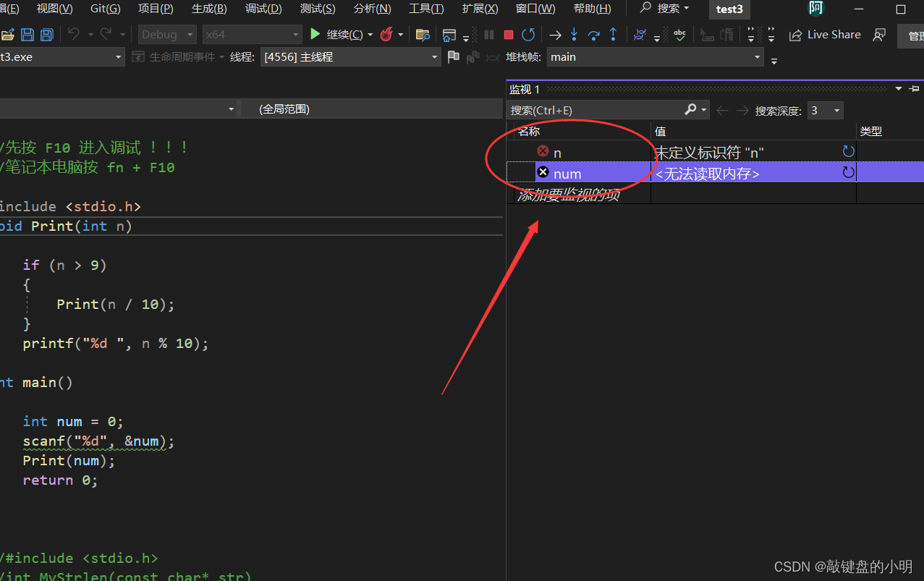Pause debugging with the Break All icon
924x581 pixels.
[x=489, y=35]
